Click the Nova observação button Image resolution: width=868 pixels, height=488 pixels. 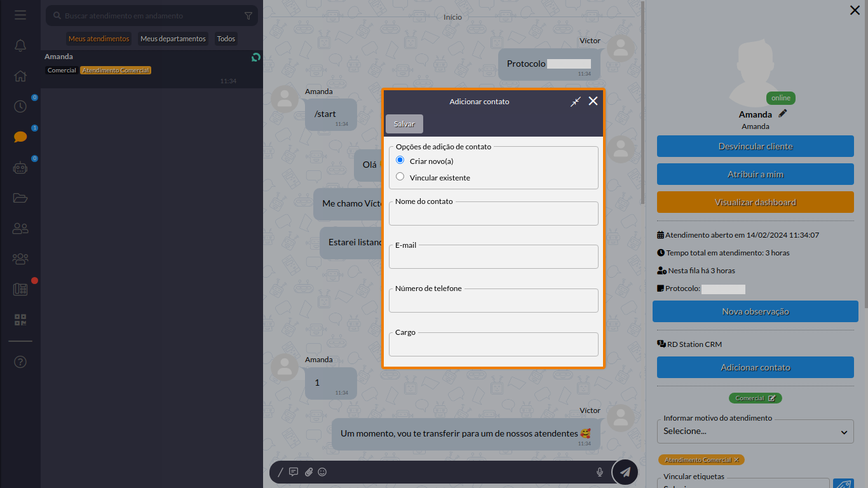756,311
